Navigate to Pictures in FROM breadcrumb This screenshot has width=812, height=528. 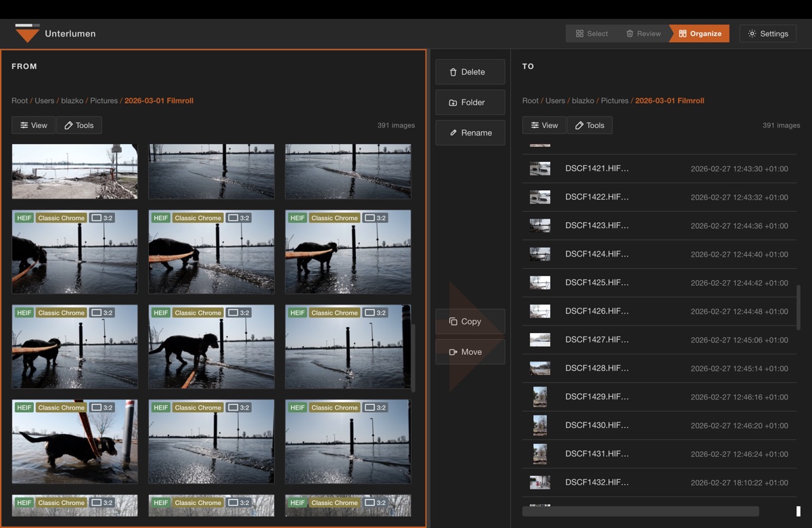tap(104, 101)
